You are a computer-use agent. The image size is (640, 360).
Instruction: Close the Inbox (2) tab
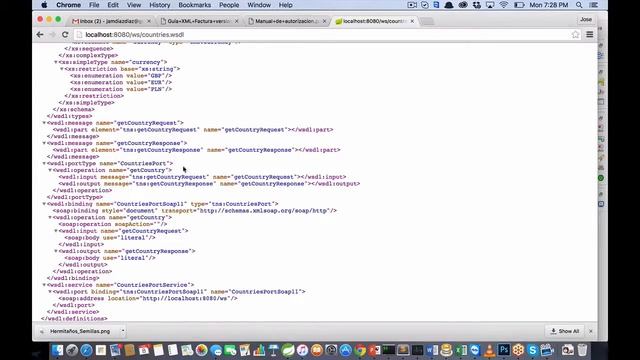[149, 21]
